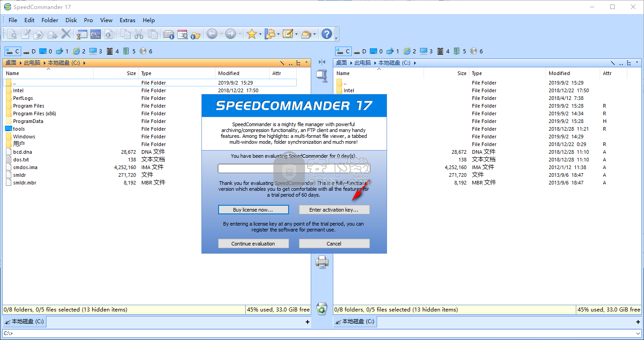Go back with the left arrow icon
The width and height of the screenshot is (644, 340).
click(x=212, y=34)
